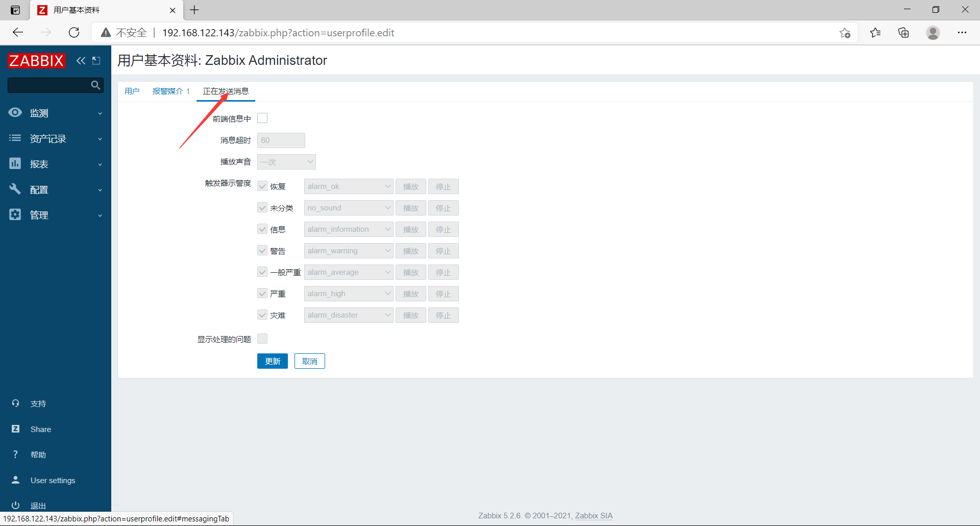Open the alarm_average sound dropdown
The image size is (980, 526).
pos(349,272)
